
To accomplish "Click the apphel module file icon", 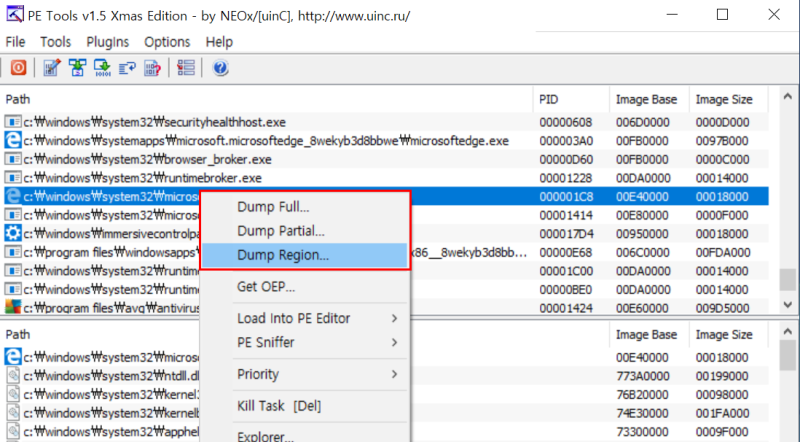I will click(13, 431).
